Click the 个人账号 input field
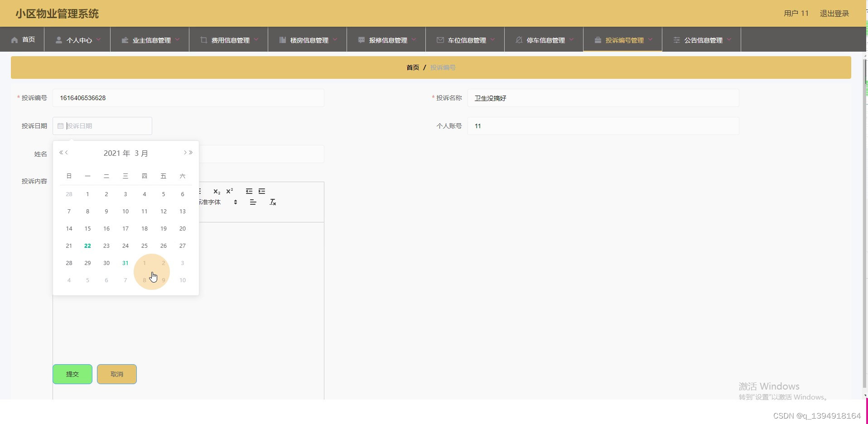This screenshot has height=424, width=868. point(603,126)
